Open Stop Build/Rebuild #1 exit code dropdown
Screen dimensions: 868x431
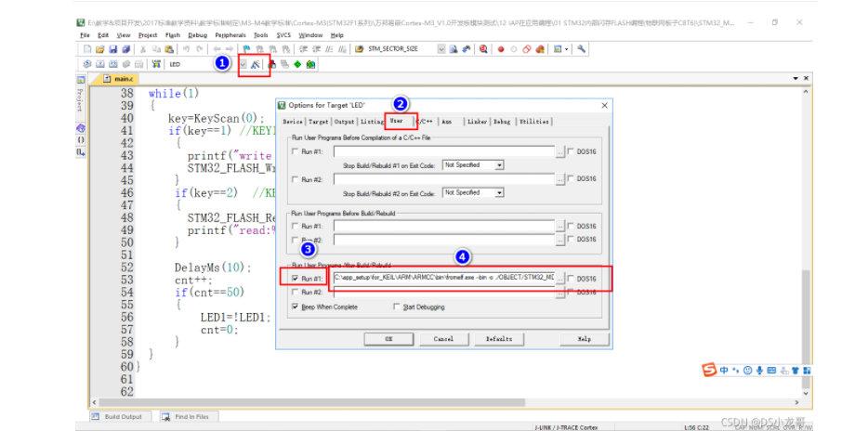tap(499, 164)
